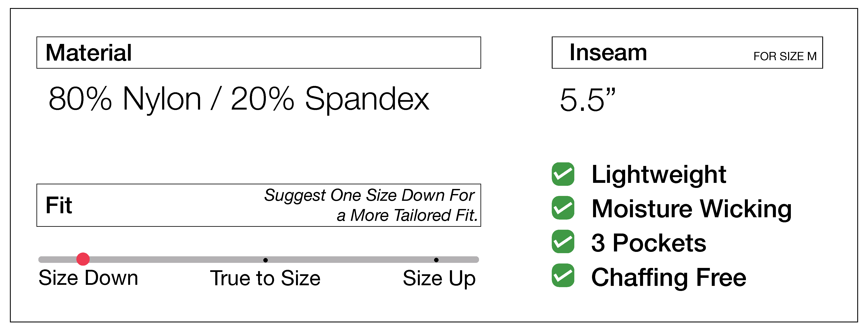The height and width of the screenshot is (330, 868).
Task: Click the Fit section heading
Action: pos(59,205)
